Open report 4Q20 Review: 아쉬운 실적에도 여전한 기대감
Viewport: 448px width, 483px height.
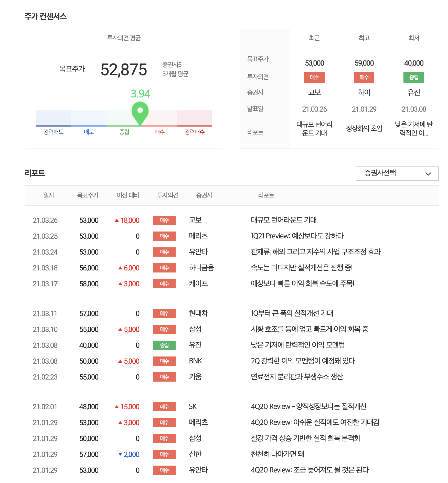click(315, 422)
